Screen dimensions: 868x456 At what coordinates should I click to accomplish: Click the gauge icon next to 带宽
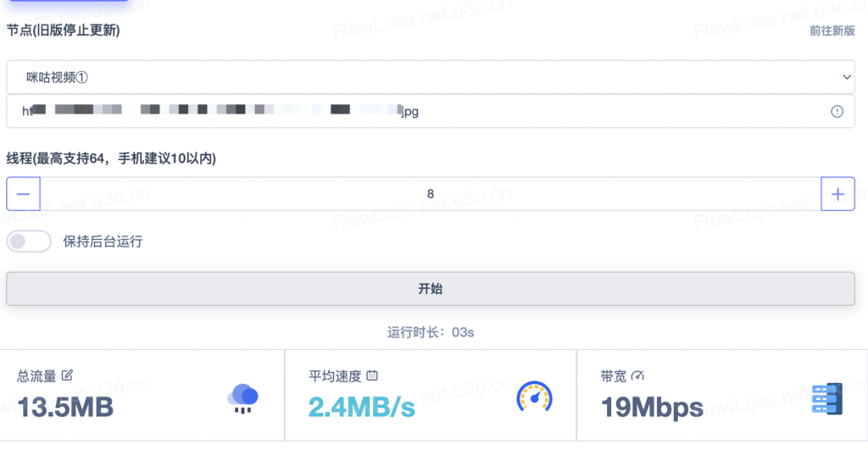click(x=637, y=375)
